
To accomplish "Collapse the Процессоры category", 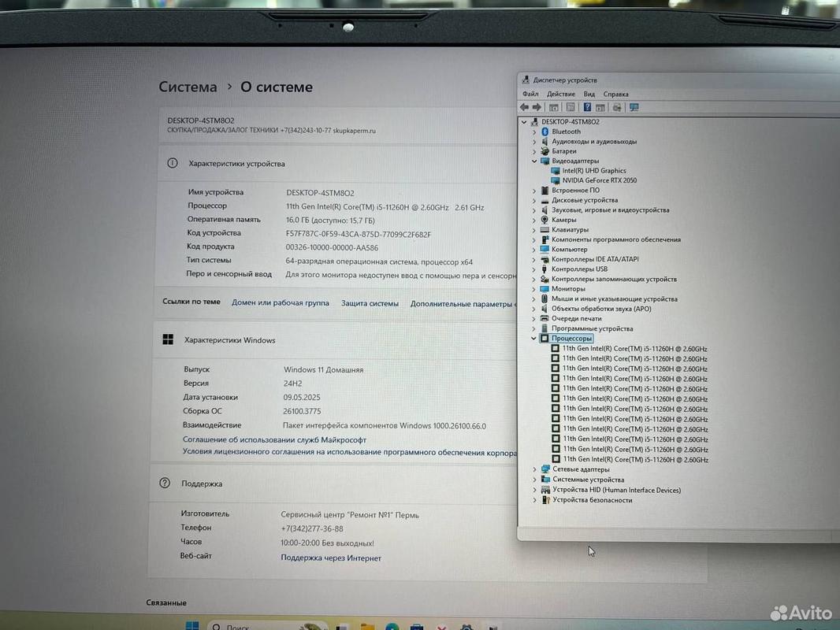I will [533, 339].
